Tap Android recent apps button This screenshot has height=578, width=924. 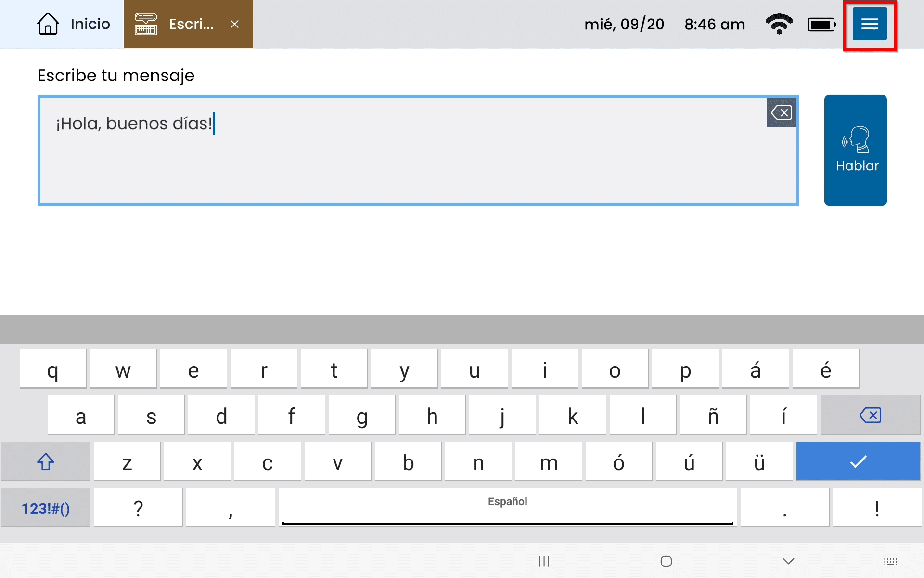[544, 561]
